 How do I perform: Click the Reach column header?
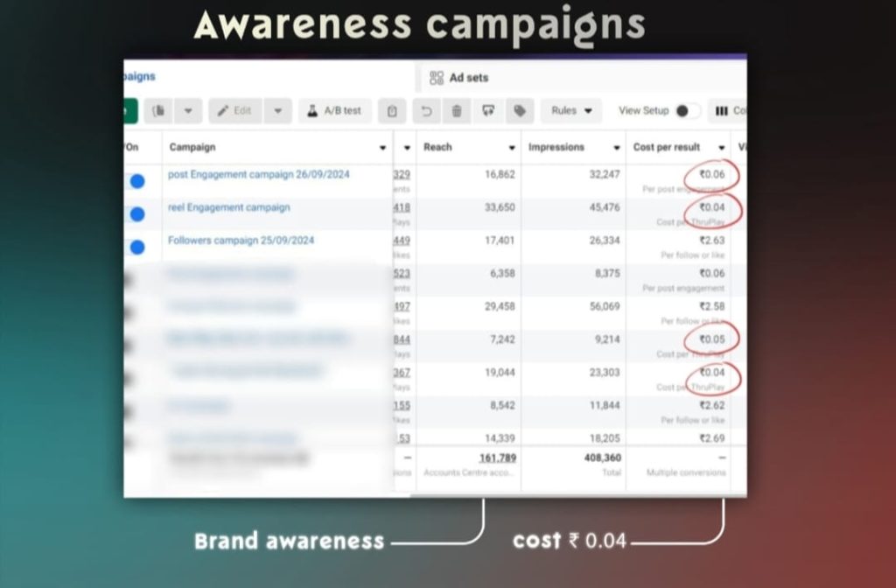coord(437,147)
